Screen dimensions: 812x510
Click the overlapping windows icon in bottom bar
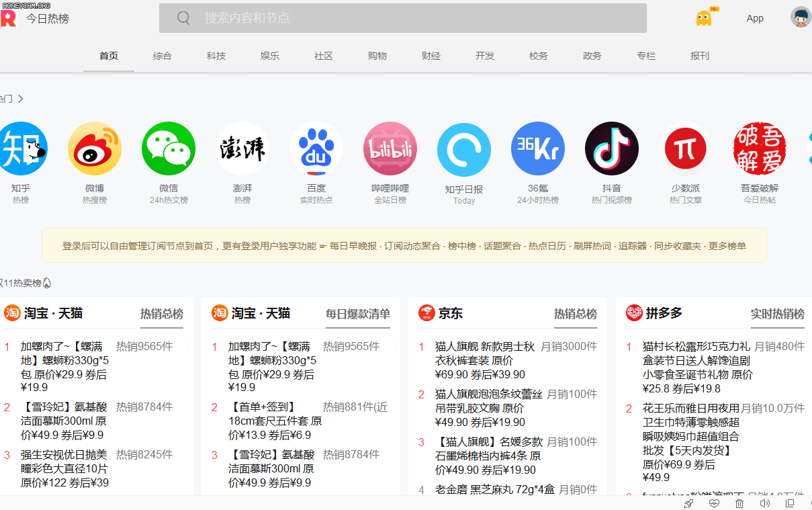click(x=790, y=503)
